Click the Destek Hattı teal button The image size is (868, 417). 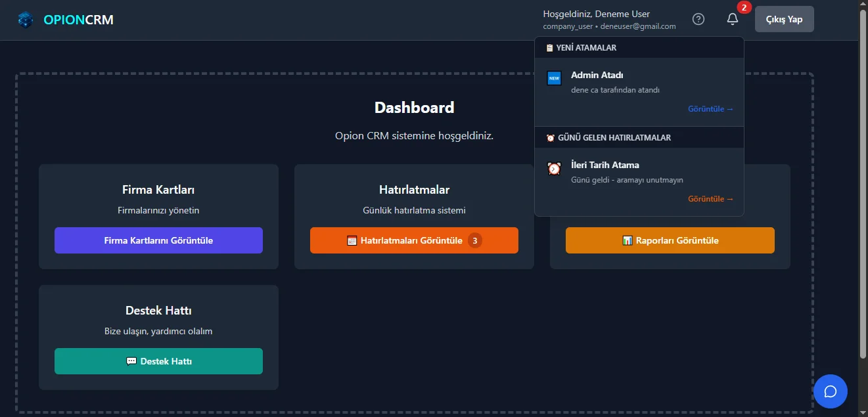pyautogui.click(x=158, y=361)
